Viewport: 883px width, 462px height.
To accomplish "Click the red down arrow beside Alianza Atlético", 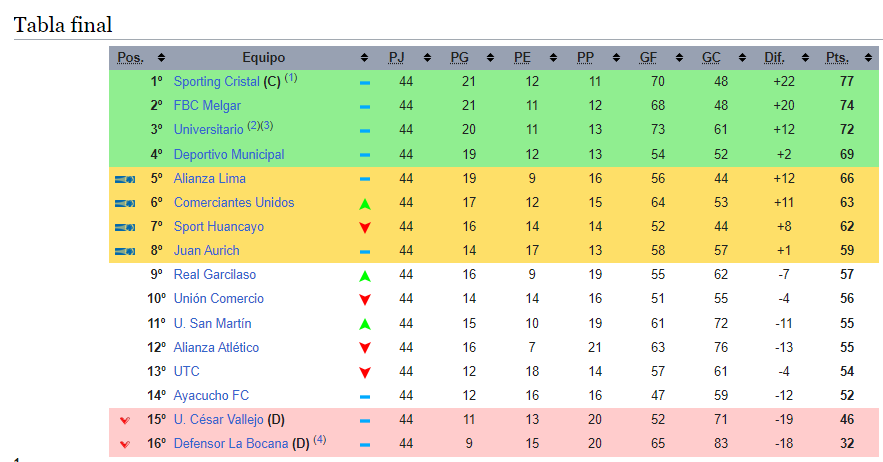I will (365, 348).
